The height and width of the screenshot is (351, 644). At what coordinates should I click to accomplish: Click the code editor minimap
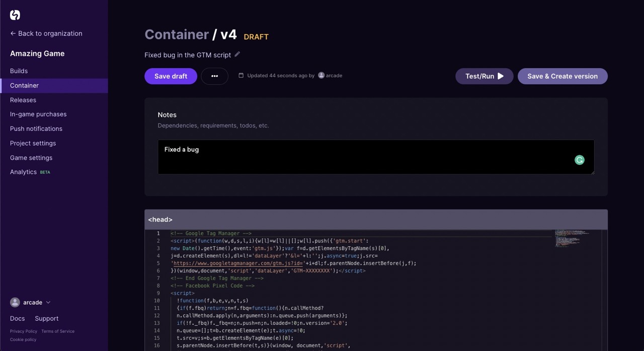pyautogui.click(x=571, y=238)
